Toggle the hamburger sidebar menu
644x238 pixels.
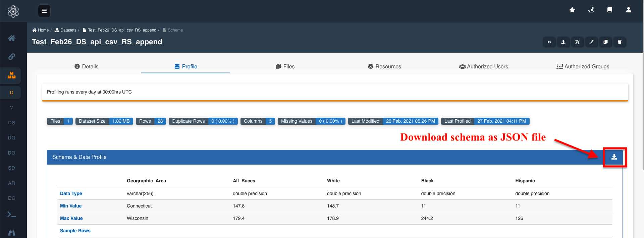[44, 11]
